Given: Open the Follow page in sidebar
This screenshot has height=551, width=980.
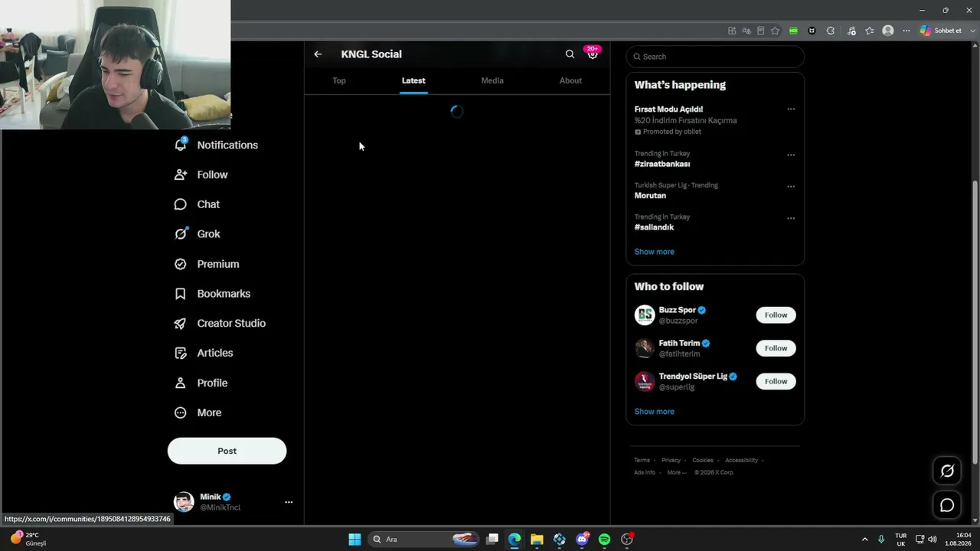Looking at the screenshot, I should coord(201,174).
